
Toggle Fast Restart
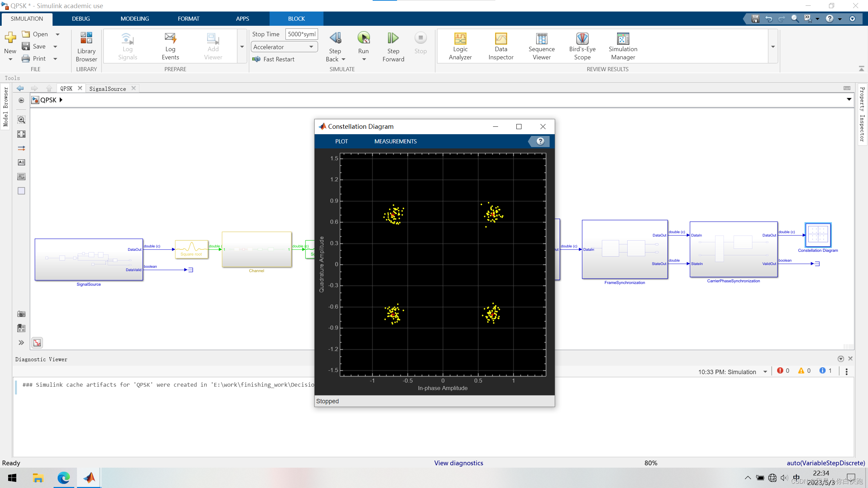pyautogui.click(x=274, y=59)
